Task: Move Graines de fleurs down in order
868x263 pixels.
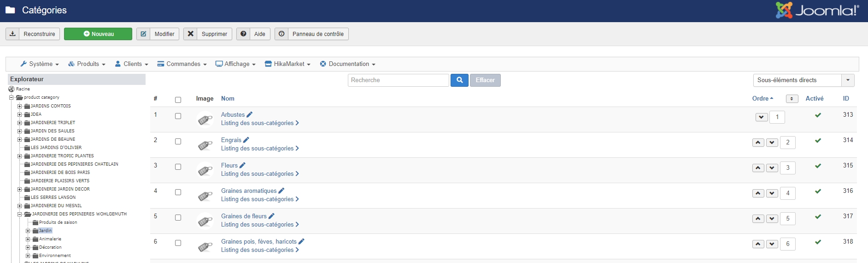Action: click(x=772, y=219)
